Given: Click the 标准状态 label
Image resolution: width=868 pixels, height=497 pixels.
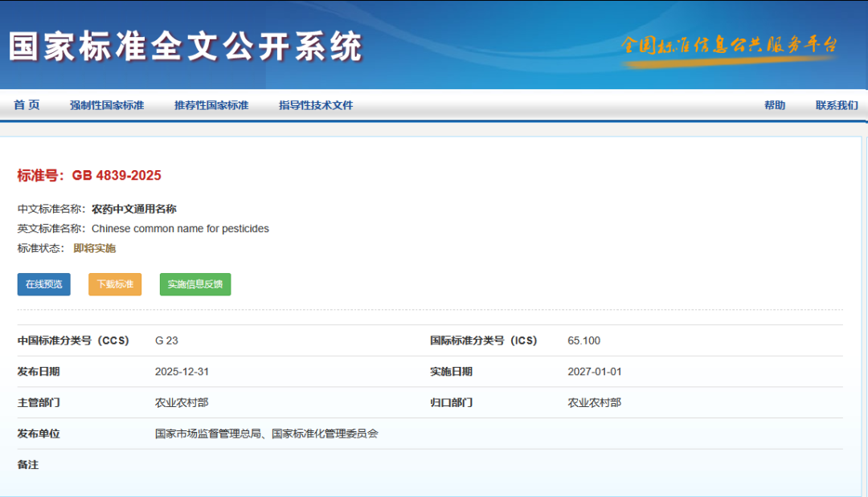Looking at the screenshot, I should tap(40, 248).
